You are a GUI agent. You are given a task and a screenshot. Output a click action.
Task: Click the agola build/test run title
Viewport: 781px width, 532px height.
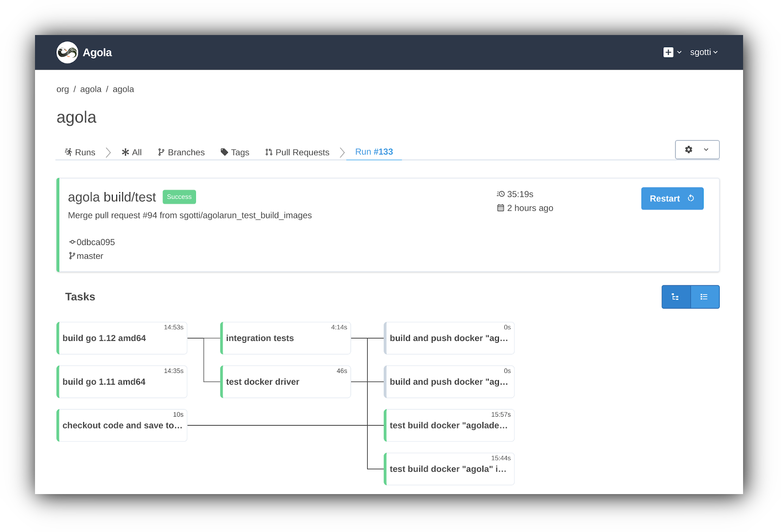112,197
